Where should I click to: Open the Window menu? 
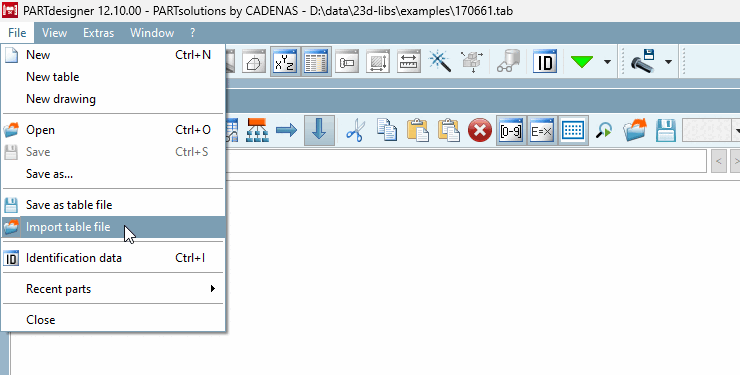tap(152, 33)
